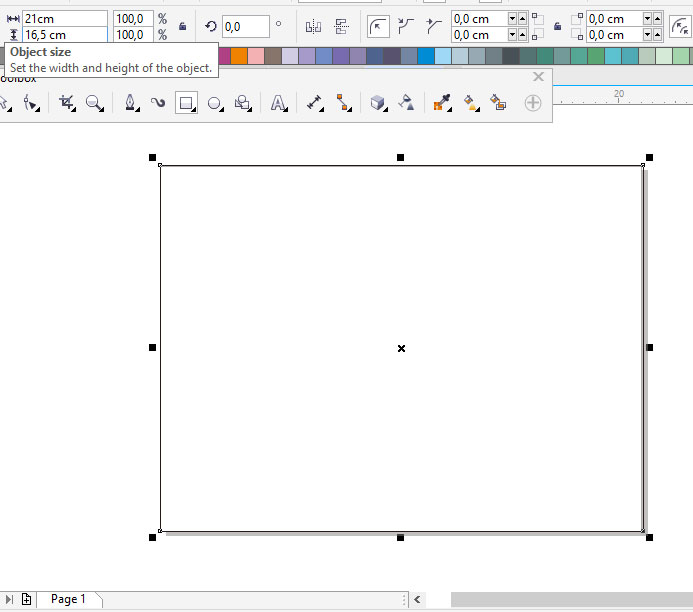Click the bottom-right corner radius field
The height and width of the screenshot is (612, 693).
point(614,34)
